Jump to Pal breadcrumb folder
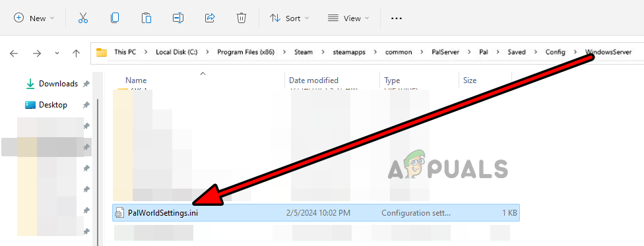The width and height of the screenshot is (644, 246). [x=484, y=52]
